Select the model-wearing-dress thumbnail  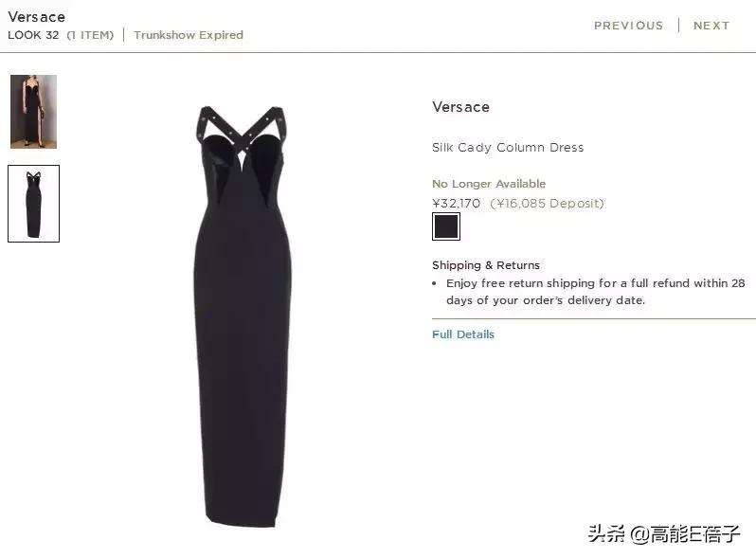point(34,112)
